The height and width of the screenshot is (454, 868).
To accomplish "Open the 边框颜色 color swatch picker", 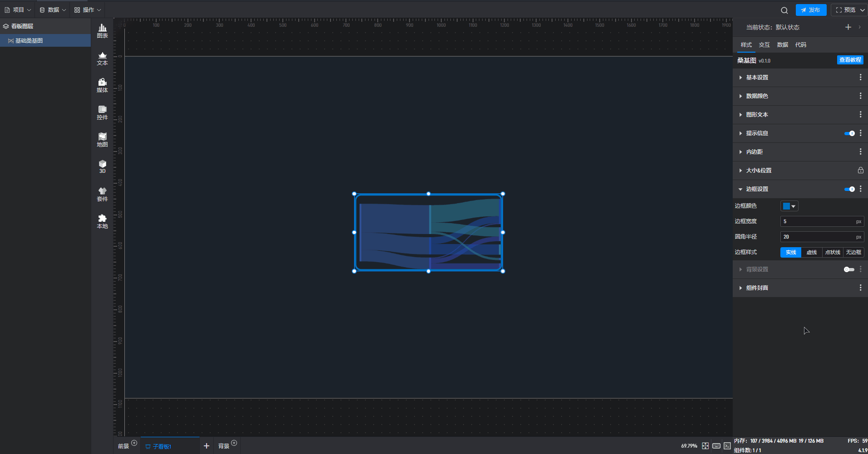I will (x=789, y=206).
